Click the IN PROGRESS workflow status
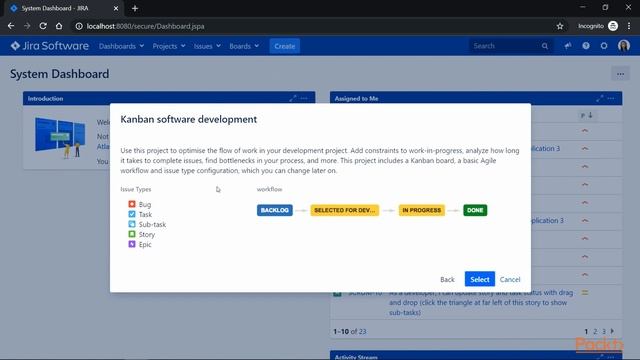640x360 pixels. [422, 210]
